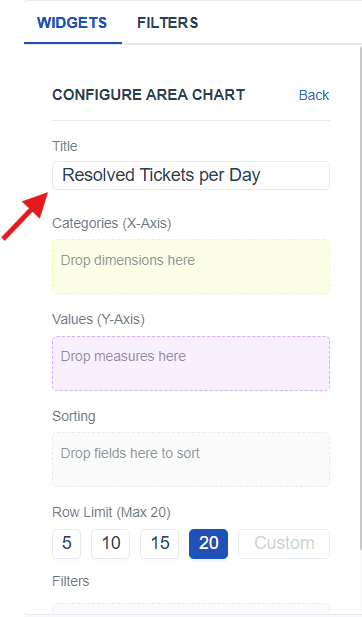
Task: Click the yellow Drop dimensions here zone
Action: [191, 266]
